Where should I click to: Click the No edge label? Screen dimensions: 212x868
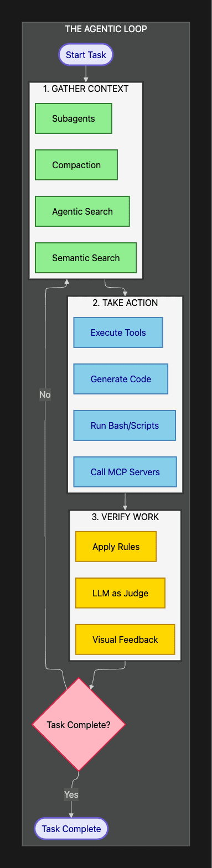click(x=45, y=394)
